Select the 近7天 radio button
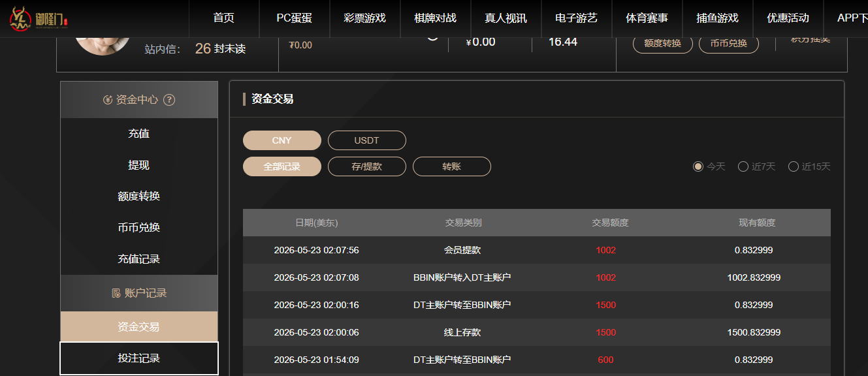The width and height of the screenshot is (868, 376). [743, 166]
